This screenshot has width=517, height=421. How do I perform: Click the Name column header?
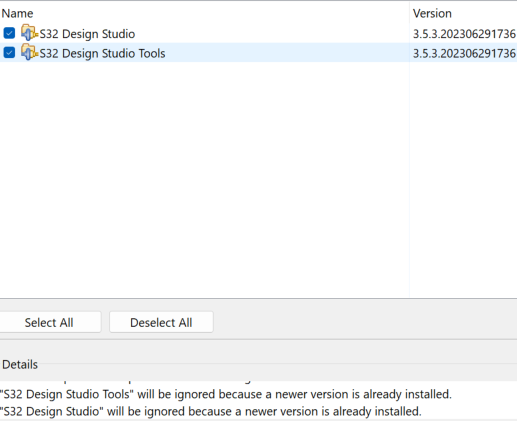pyautogui.click(x=17, y=14)
